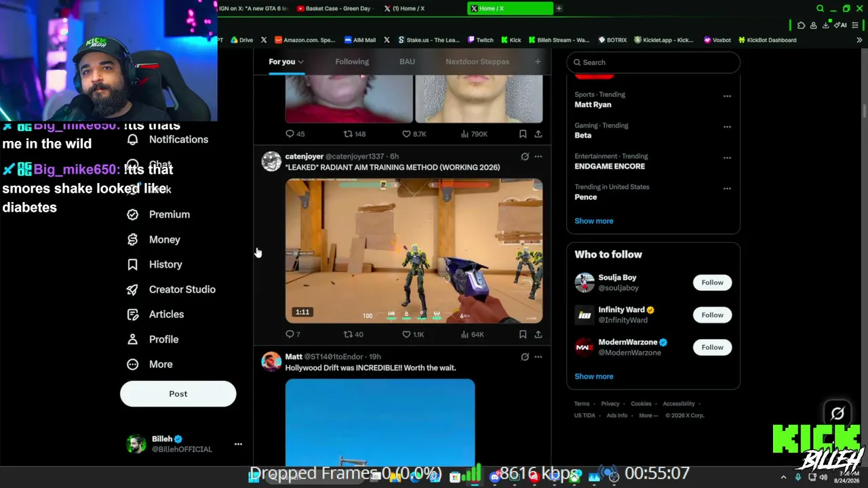The image size is (868, 488).
Task: Show more trending topics
Action: [x=594, y=221]
